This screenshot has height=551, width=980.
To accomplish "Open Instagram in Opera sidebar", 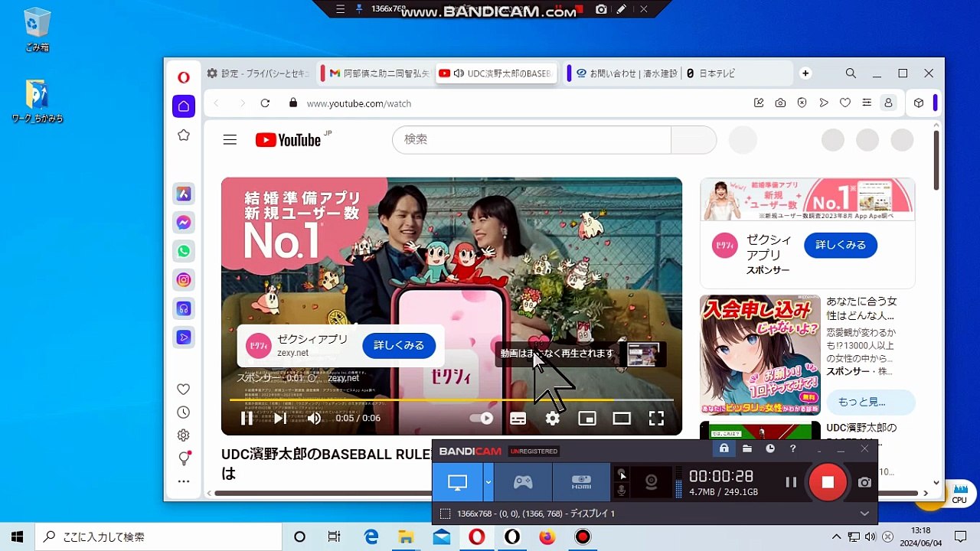I will point(184,280).
